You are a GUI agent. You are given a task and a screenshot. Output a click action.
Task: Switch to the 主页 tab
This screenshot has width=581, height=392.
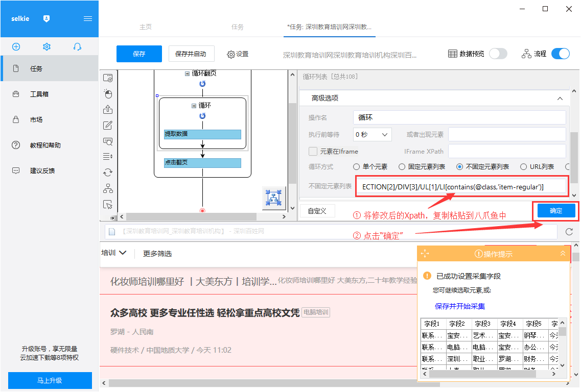(146, 27)
